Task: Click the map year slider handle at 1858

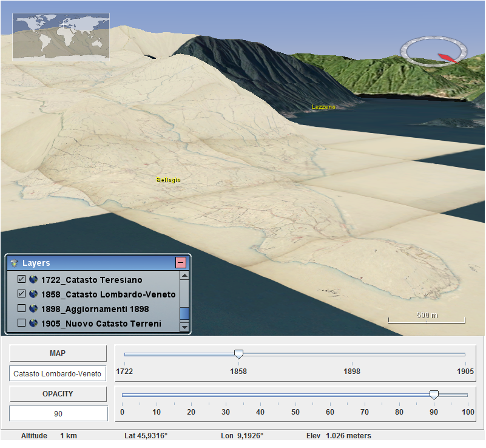Action: coord(239,355)
